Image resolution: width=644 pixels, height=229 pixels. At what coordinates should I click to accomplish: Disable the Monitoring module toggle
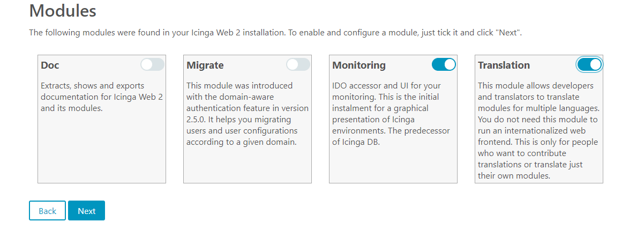click(444, 65)
